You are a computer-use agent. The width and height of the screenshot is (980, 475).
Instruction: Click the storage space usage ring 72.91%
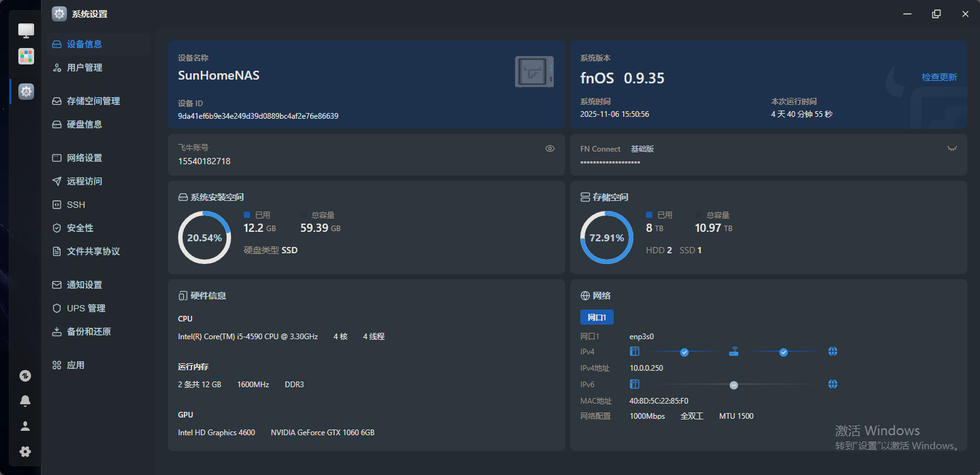pyautogui.click(x=606, y=237)
